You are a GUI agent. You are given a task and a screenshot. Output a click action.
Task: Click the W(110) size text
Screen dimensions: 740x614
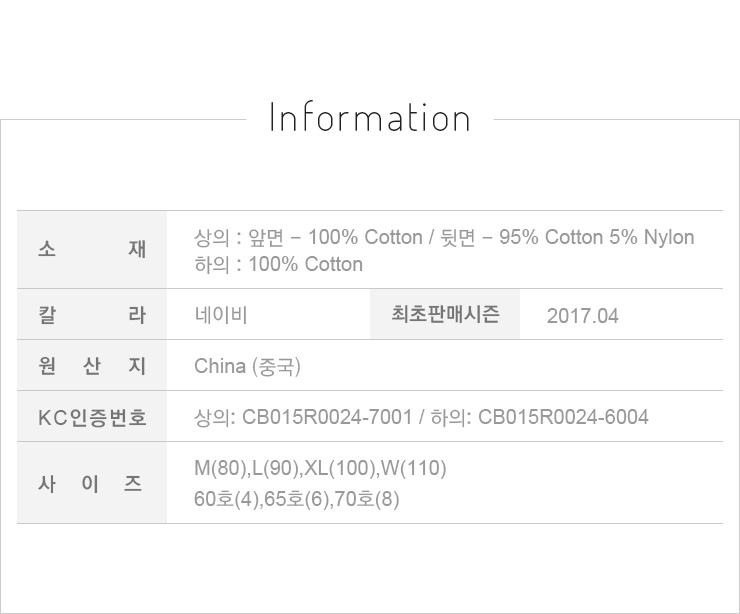[x=413, y=469]
